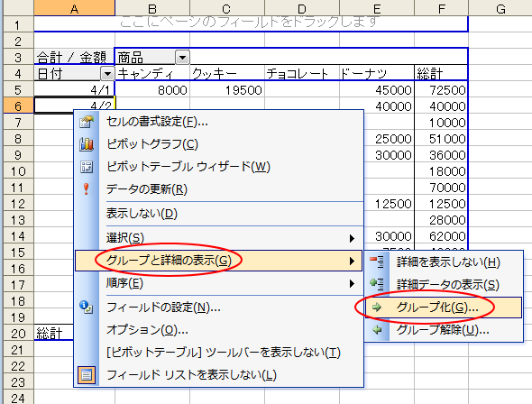Click the total cell 62000
The height and width of the screenshot is (404, 532).
441,236
